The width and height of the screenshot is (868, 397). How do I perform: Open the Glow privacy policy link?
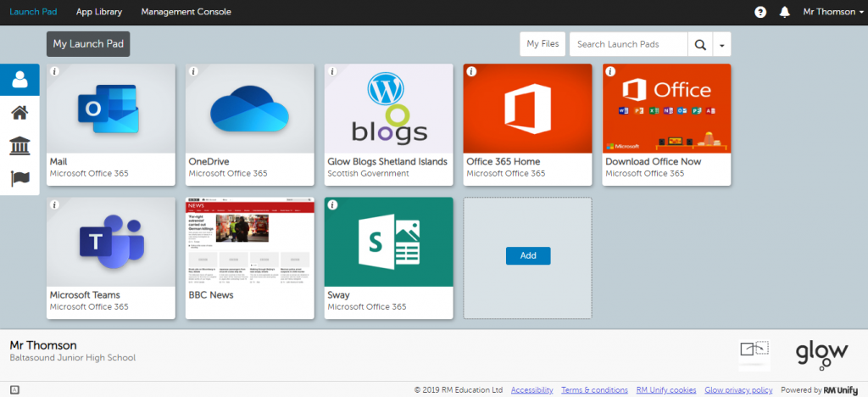[738, 390]
